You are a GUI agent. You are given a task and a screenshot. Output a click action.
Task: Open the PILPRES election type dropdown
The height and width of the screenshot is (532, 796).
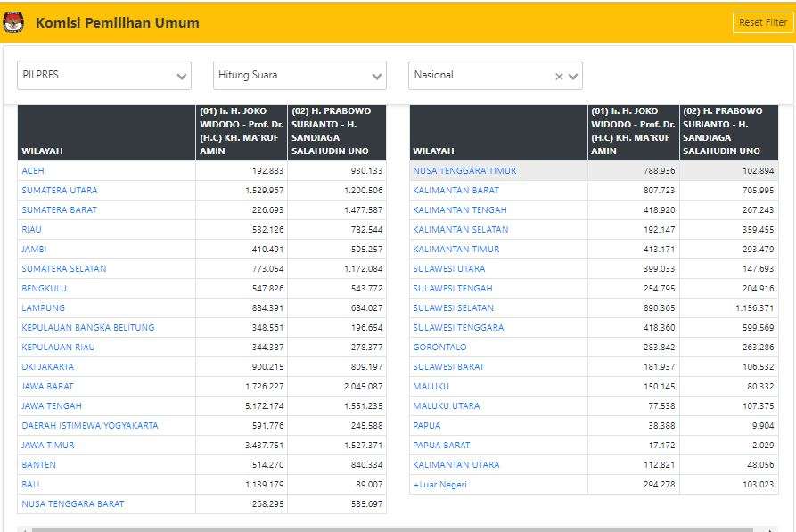point(104,75)
